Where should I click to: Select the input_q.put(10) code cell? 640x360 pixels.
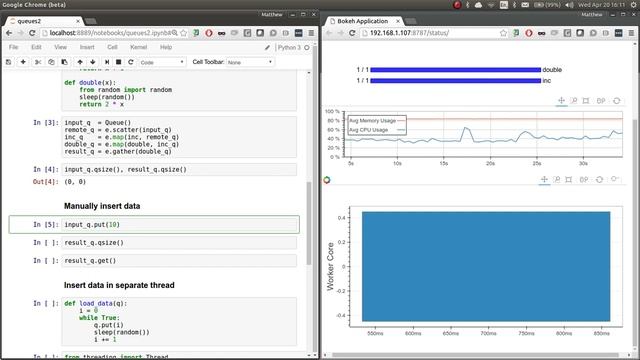[179, 224]
